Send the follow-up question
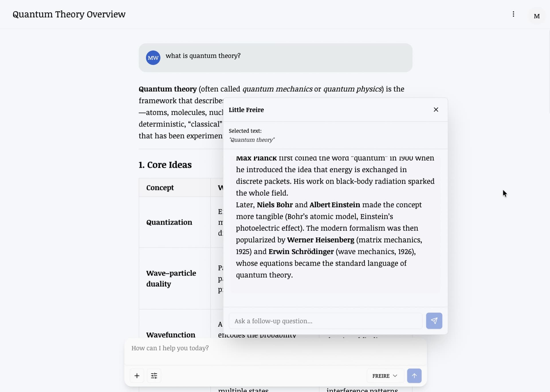Screen dimensions: 550x392 coord(434,321)
